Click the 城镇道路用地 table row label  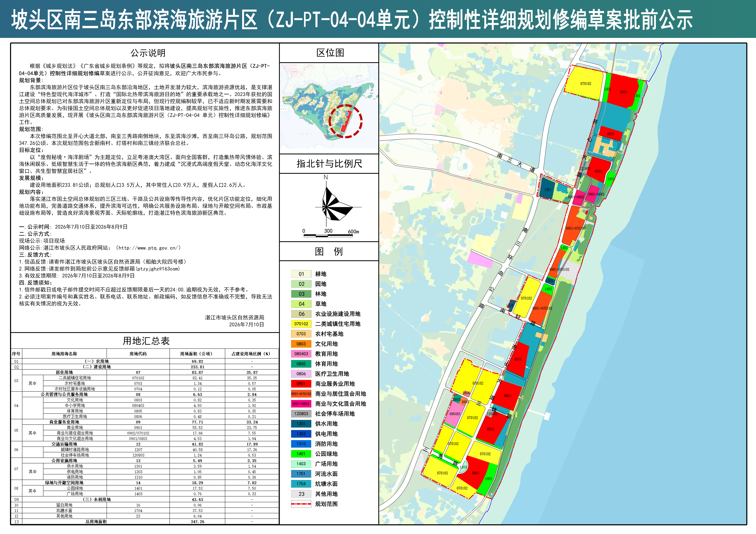(75, 450)
